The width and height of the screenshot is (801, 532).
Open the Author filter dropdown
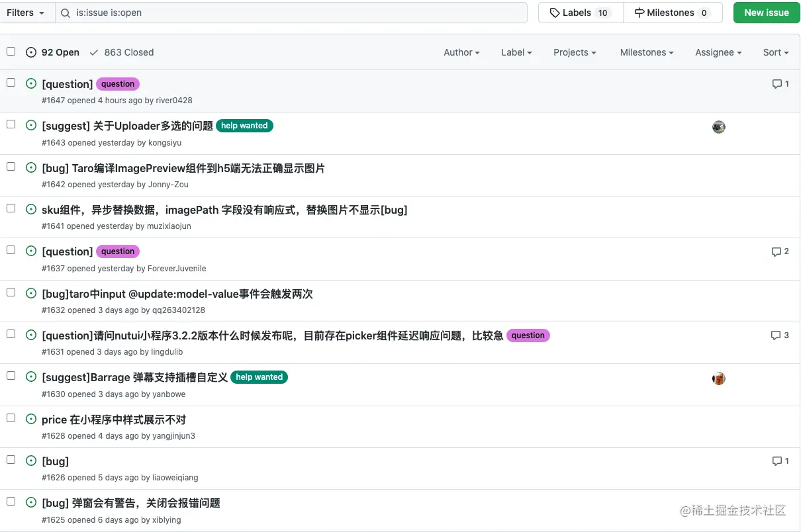461,52
